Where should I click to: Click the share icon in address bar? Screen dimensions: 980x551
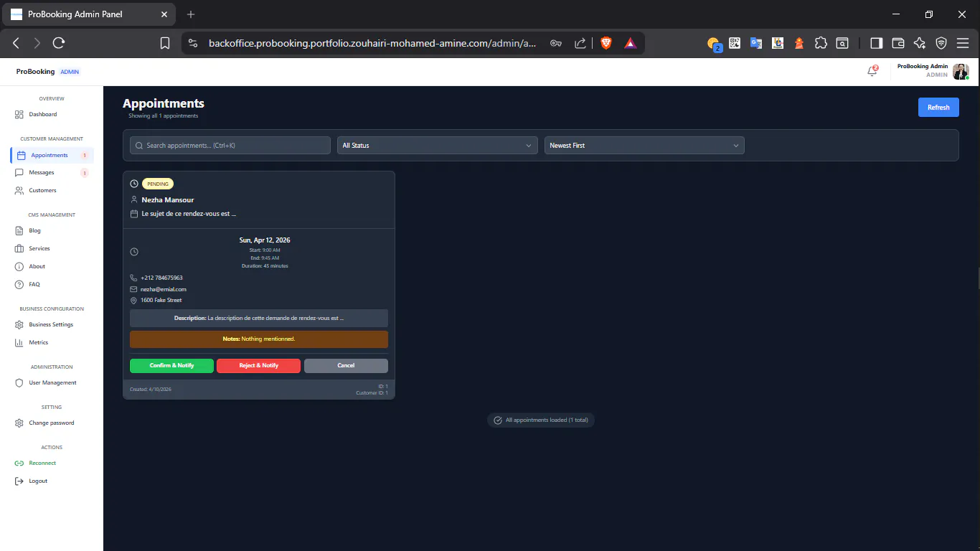pos(580,43)
